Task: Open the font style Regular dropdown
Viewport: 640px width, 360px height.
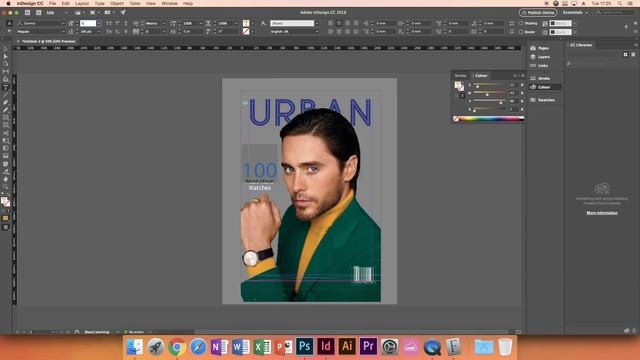Action: [63, 31]
